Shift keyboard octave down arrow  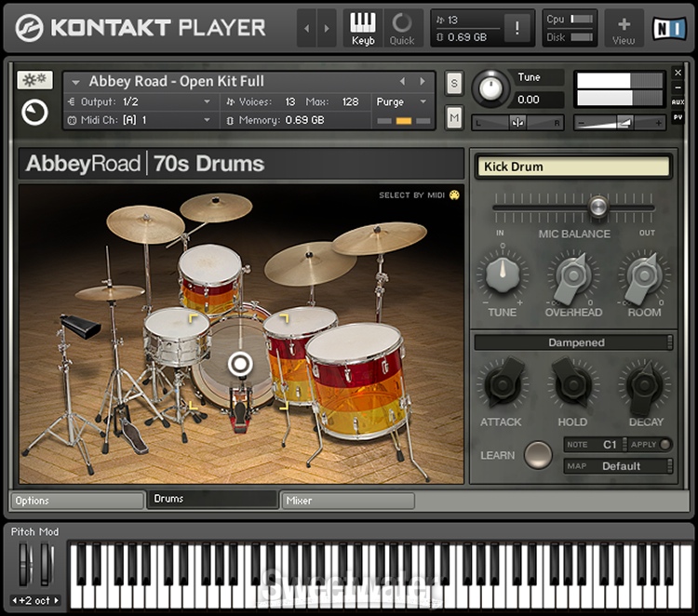point(14,600)
